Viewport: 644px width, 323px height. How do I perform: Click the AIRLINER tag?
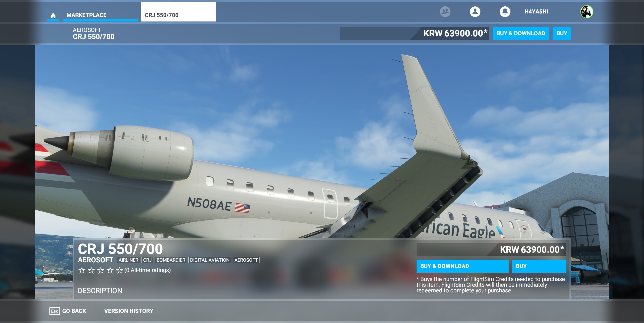coord(128,260)
